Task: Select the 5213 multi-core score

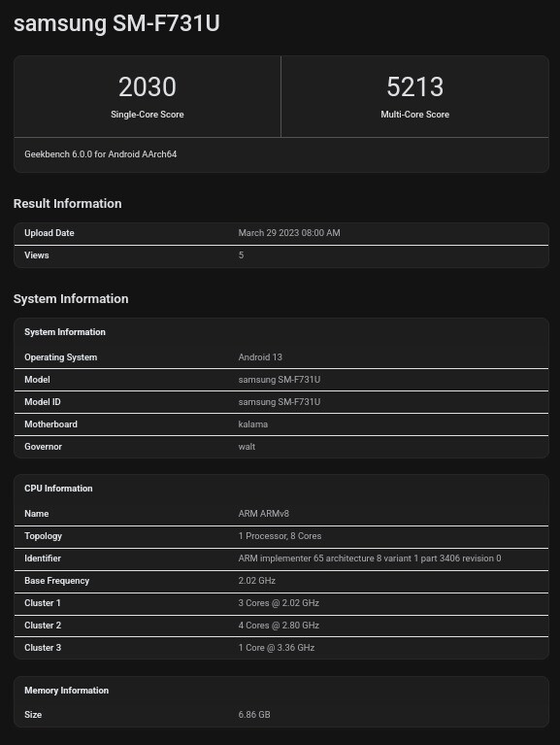Action: tap(414, 87)
